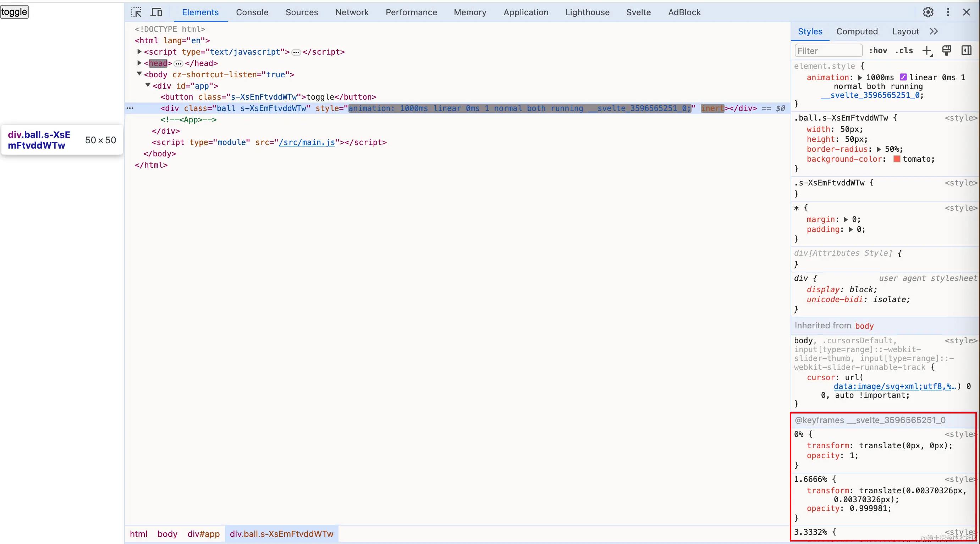Focus the styles Filter input field
980x544 pixels.
pyautogui.click(x=828, y=51)
